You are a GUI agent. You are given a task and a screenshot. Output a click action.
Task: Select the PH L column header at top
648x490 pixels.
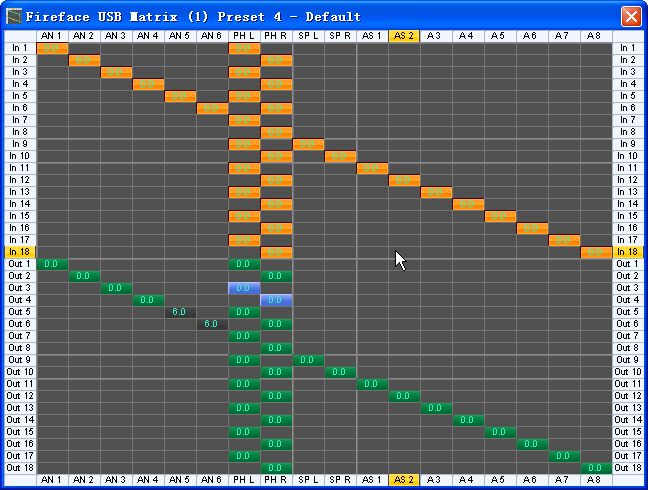pyautogui.click(x=244, y=36)
